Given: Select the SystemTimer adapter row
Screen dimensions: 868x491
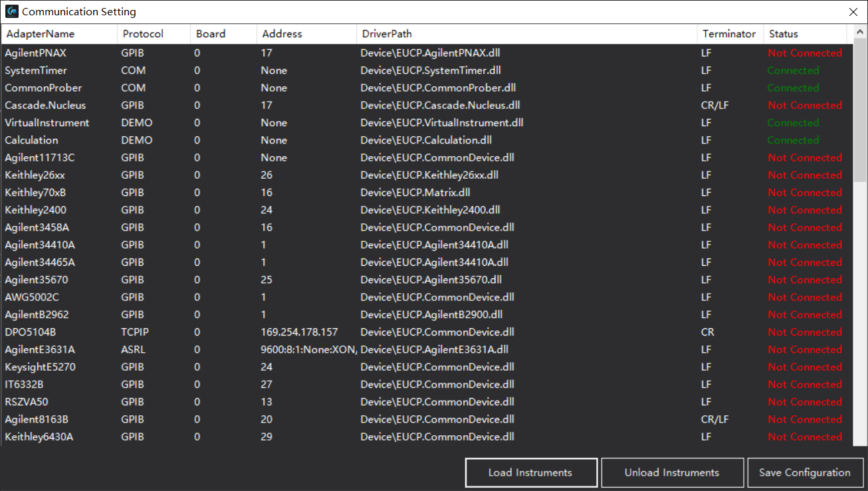Looking at the screenshot, I should click(x=36, y=70).
